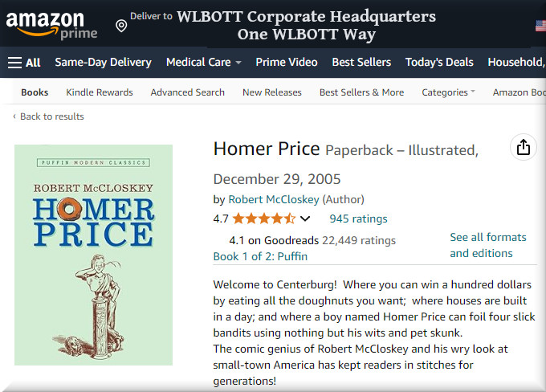Screen dimensions: 546x392
Task: View the 945 ratings link
Action: [358, 218]
